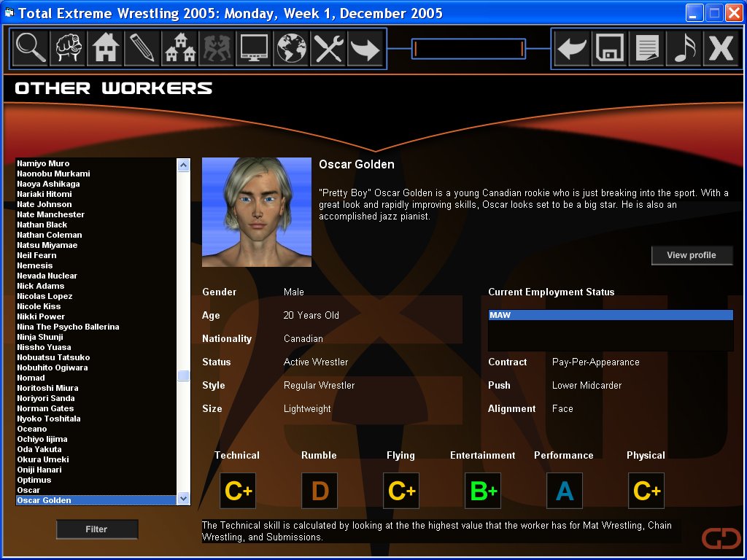Click the music note icon
The image size is (747, 560).
pyautogui.click(x=683, y=48)
